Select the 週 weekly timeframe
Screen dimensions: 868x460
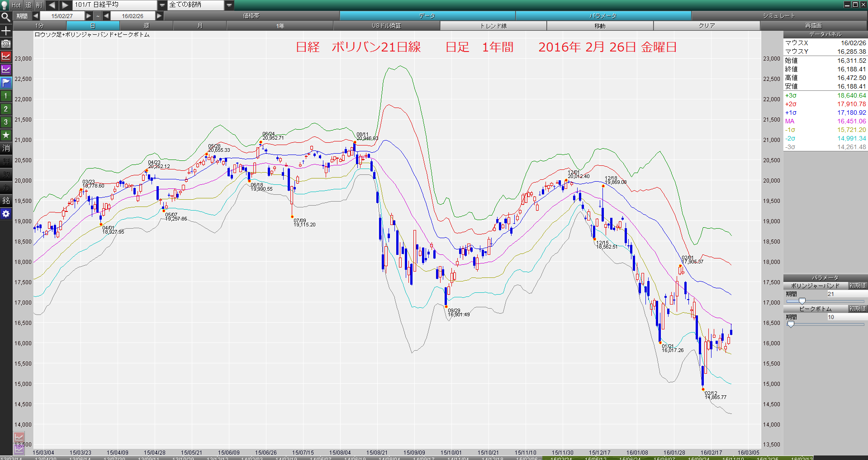(x=146, y=26)
